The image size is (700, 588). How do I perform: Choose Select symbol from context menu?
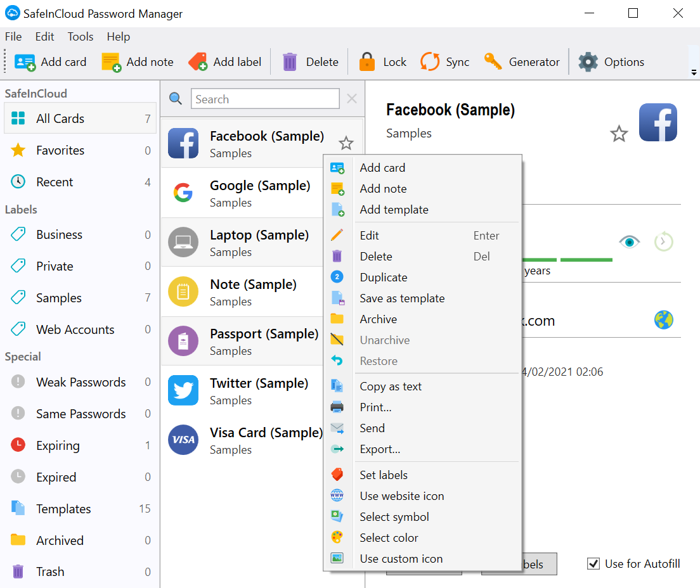423,517
